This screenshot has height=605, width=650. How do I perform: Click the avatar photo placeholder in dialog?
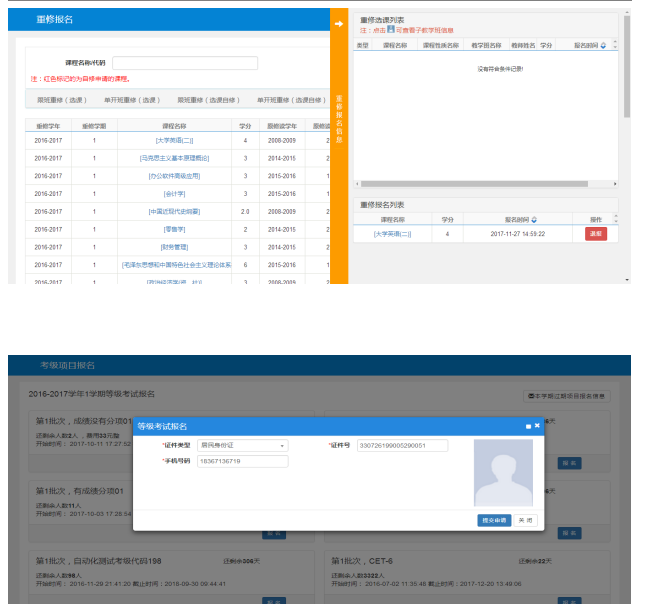tap(503, 472)
